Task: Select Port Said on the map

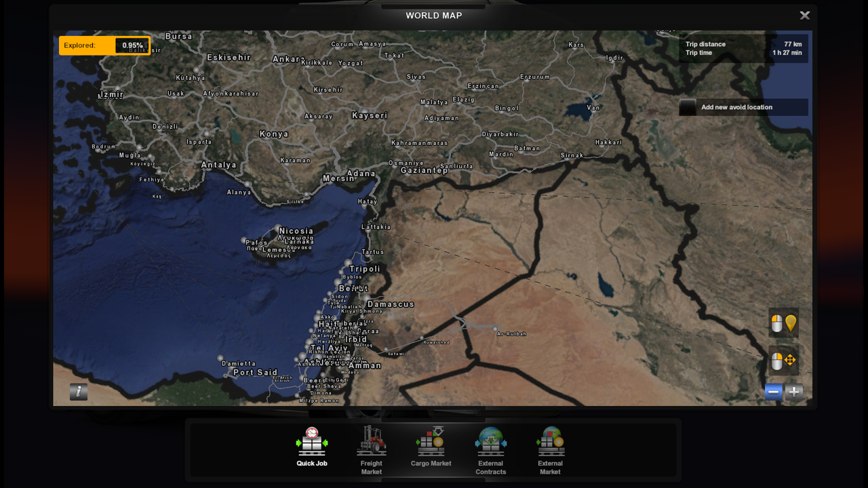Action: tap(256, 372)
